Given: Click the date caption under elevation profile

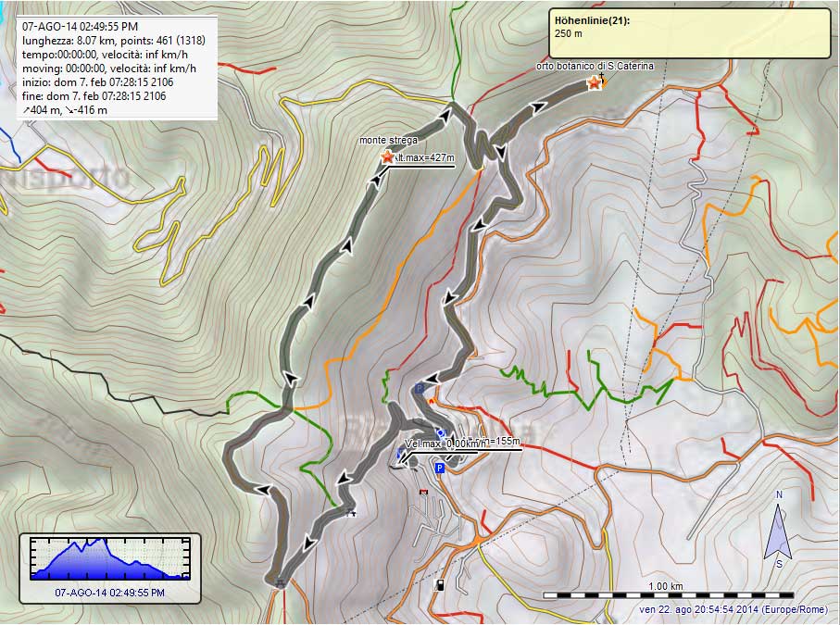Looking at the screenshot, I should click(x=110, y=593).
